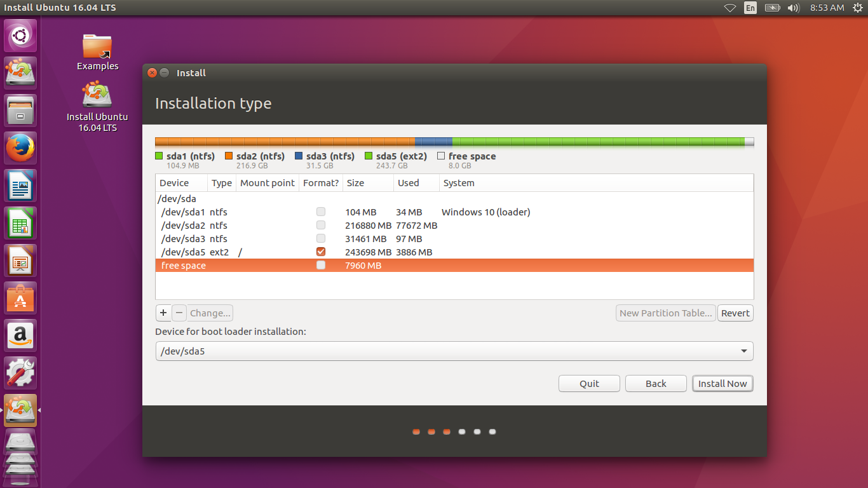Click the minus button to delete a partition
This screenshot has width=868, height=488.
tap(179, 313)
